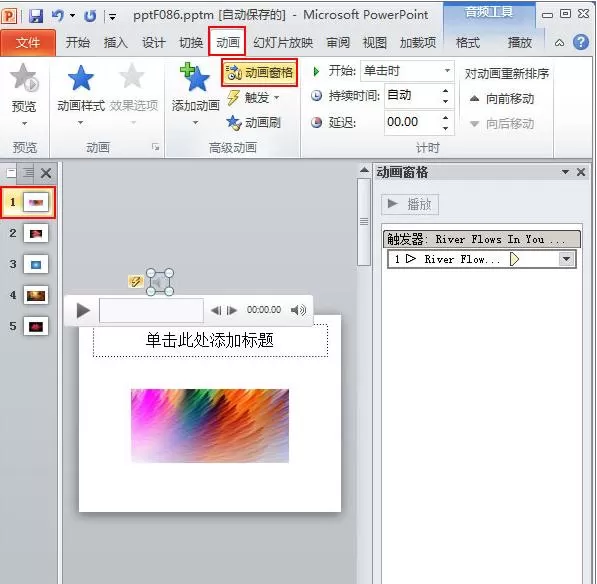The width and height of the screenshot is (597, 584).
Task: Open the audio tools 格式 tab
Action: pyautogui.click(x=468, y=42)
